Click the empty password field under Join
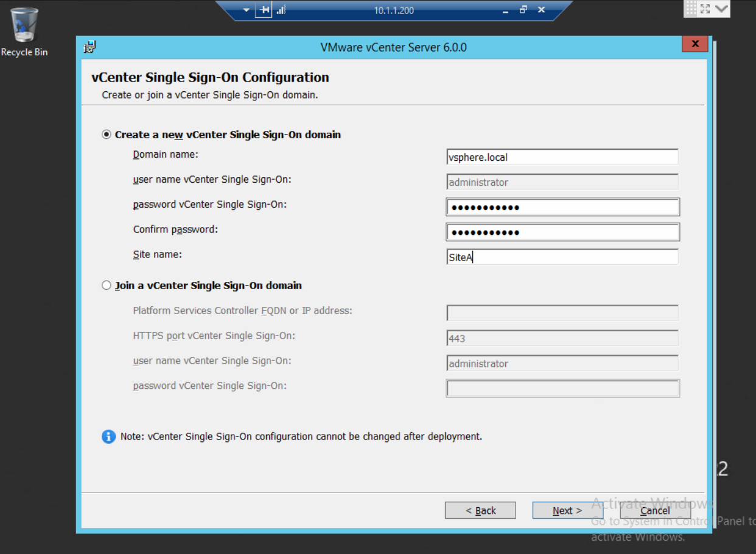The image size is (756, 554). (x=562, y=388)
